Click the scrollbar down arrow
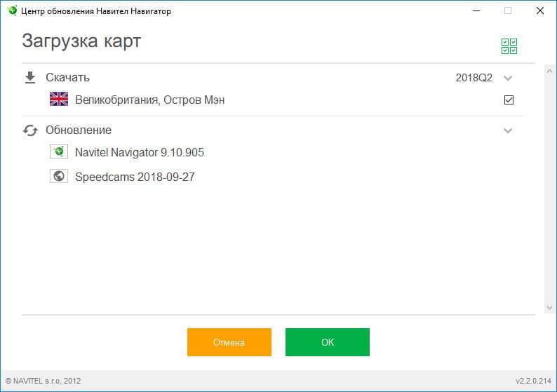 point(549,307)
